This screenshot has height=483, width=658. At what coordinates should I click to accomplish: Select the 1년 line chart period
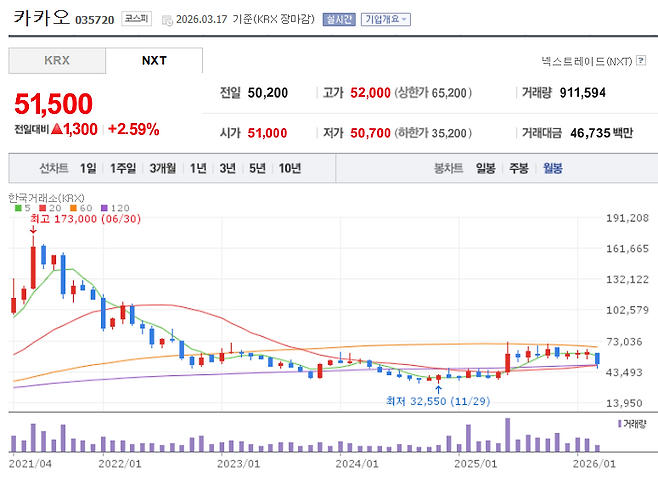pos(198,168)
